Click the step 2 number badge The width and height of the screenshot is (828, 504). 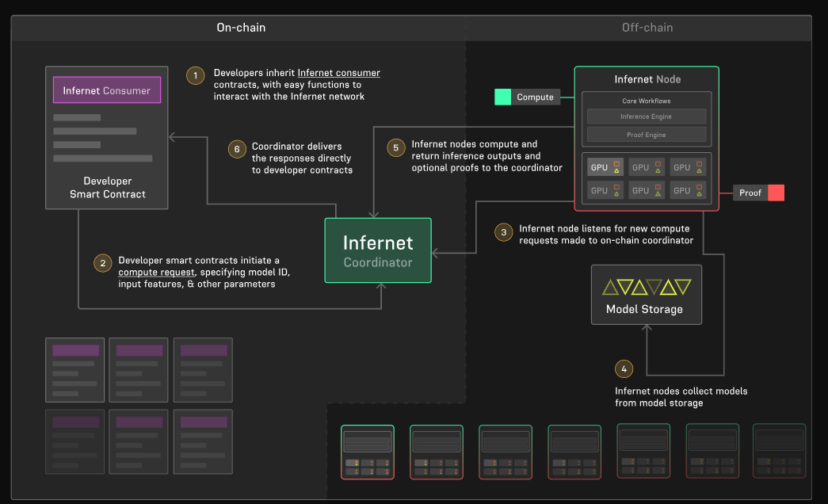coord(101,263)
